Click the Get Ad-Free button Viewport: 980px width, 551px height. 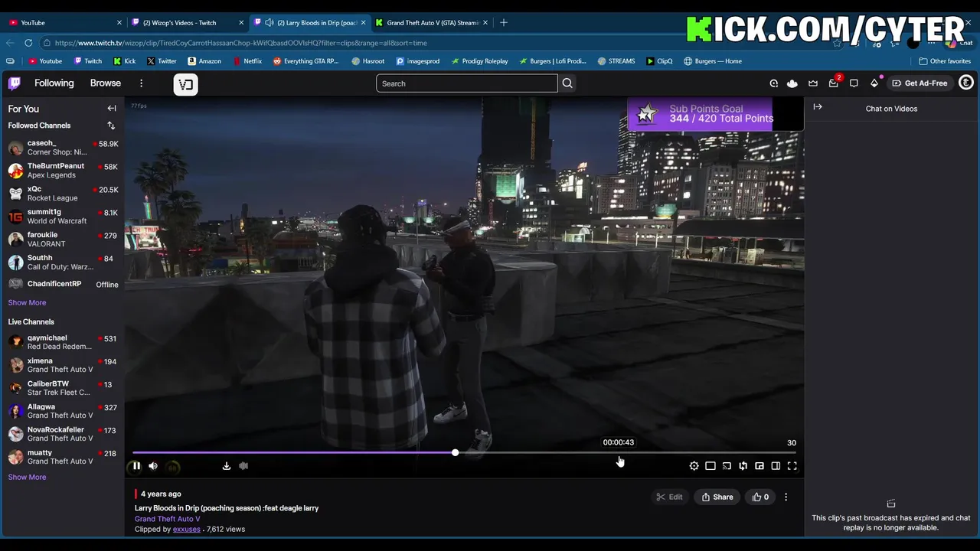[920, 83]
